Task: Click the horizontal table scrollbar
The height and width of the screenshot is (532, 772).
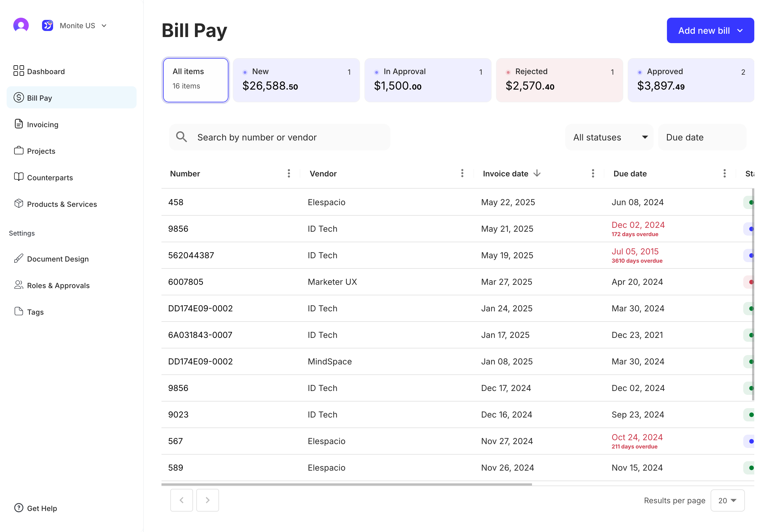Action: pyautogui.click(x=347, y=485)
